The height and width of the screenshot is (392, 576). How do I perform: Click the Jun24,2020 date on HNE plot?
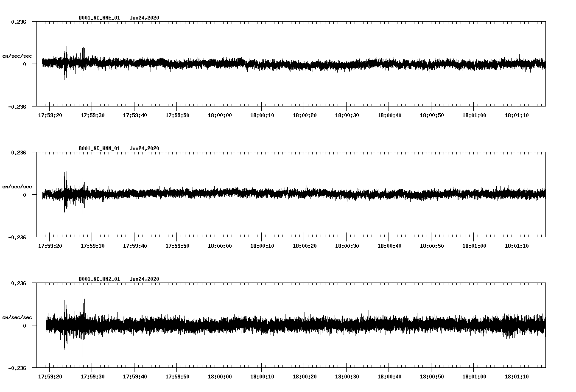pyautogui.click(x=145, y=18)
